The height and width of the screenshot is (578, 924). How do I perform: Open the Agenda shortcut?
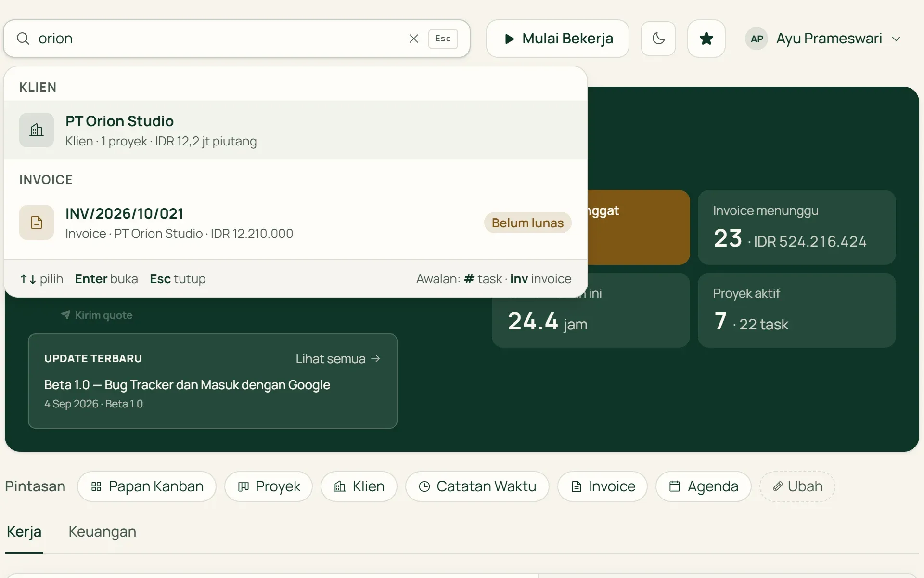(704, 486)
